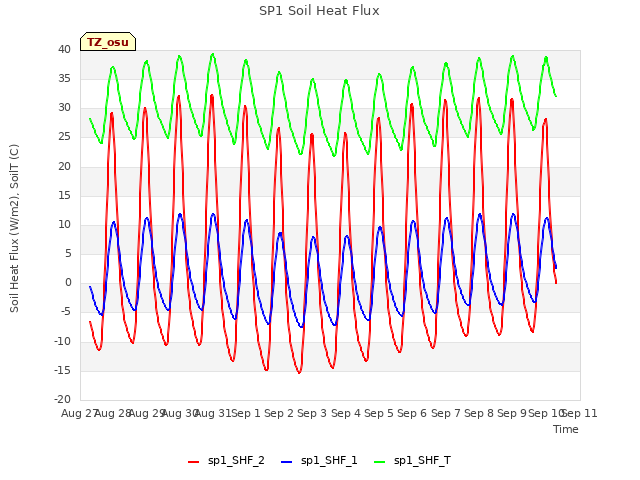The width and height of the screenshot is (640, 480).
Task: Click the y-axis tick value 30
Action: 64,108
